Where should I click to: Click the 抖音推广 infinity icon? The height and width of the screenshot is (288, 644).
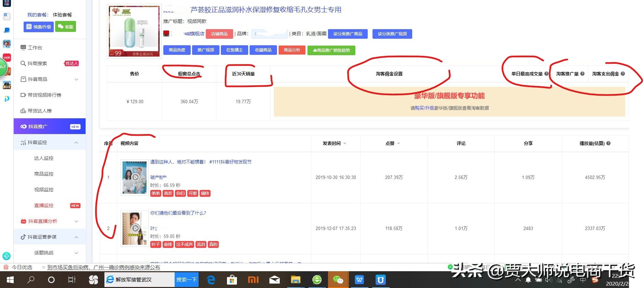23,127
